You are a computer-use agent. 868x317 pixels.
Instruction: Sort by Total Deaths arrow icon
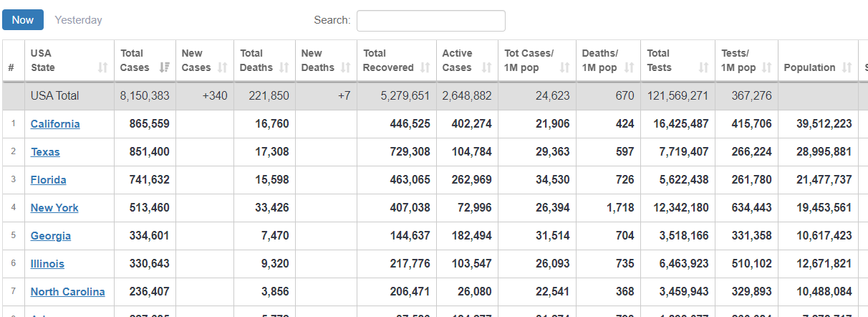click(x=284, y=67)
